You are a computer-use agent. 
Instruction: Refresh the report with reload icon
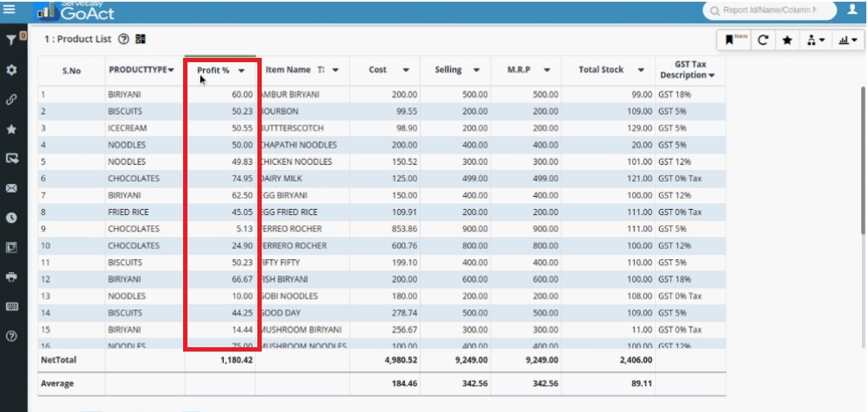click(763, 40)
